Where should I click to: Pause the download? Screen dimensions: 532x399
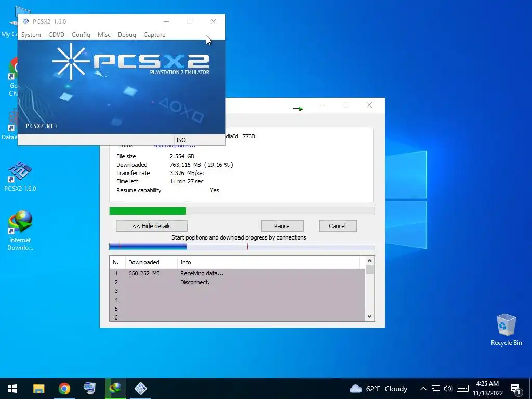click(282, 226)
